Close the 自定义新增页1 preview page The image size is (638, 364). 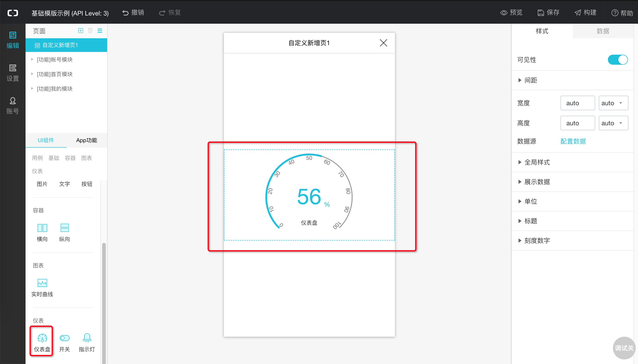(x=383, y=43)
